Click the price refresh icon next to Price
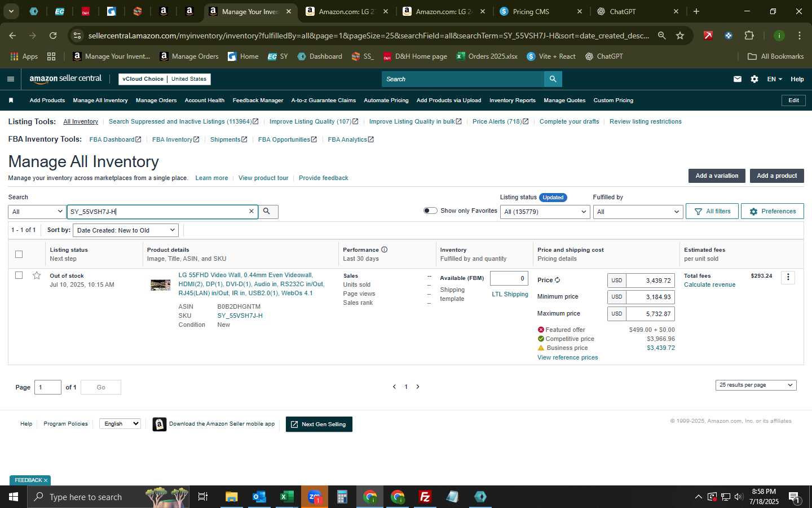The height and width of the screenshot is (508, 812). 558,280
